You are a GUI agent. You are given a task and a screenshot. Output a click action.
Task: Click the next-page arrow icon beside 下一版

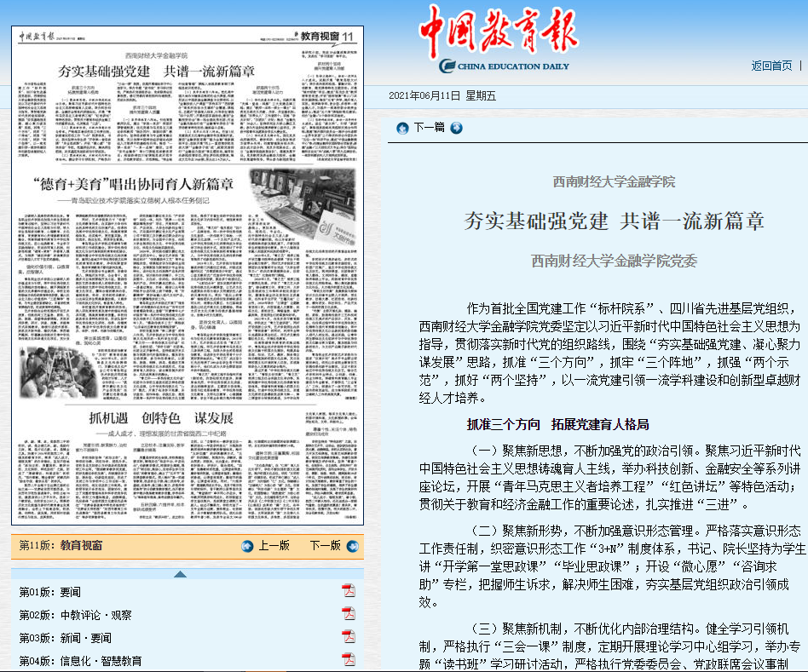[x=349, y=546]
